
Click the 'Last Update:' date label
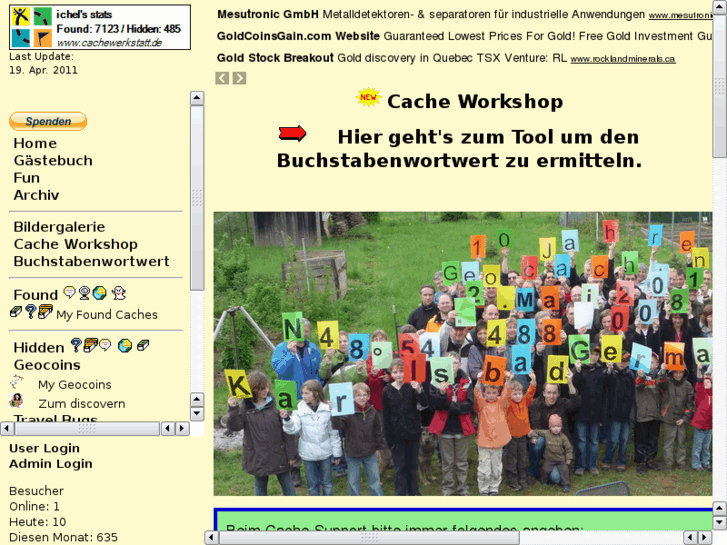coord(41,57)
